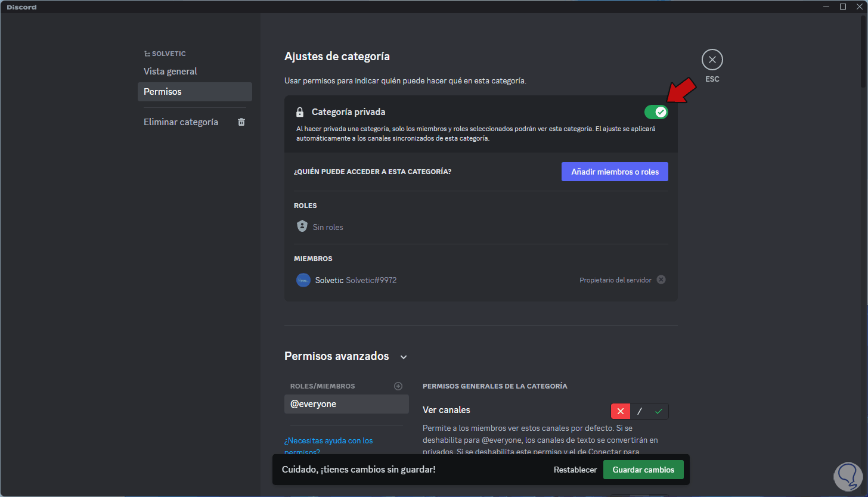
Task: Click the Permisos avanzados heading
Action: (337, 356)
